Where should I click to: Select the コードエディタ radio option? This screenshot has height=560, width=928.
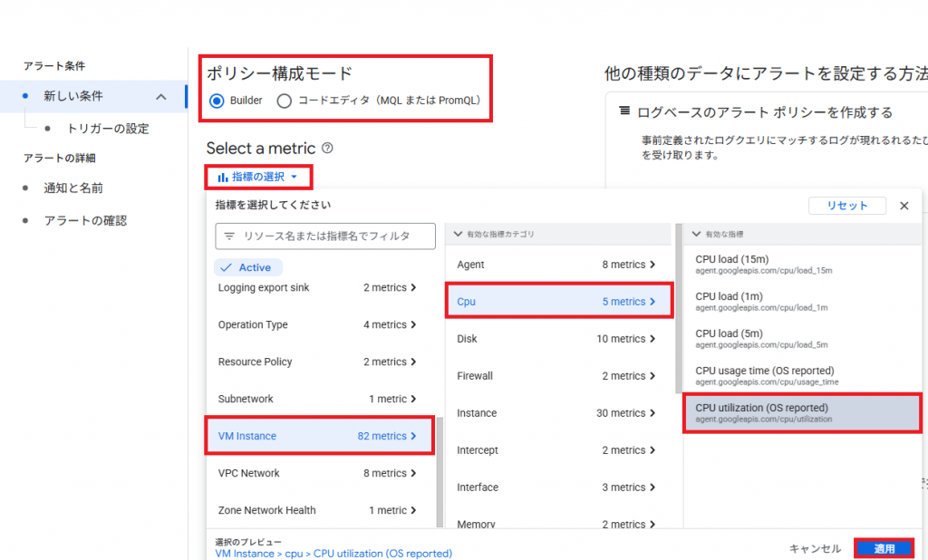click(284, 101)
